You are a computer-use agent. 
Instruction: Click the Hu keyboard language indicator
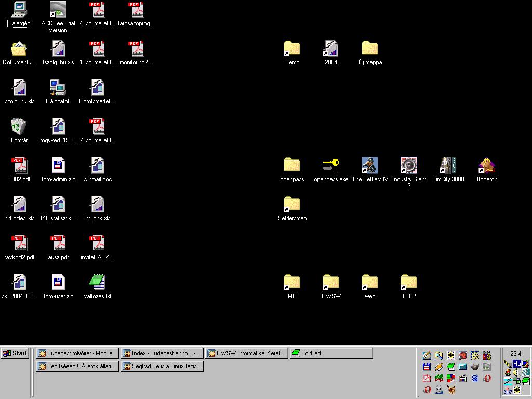(517, 364)
